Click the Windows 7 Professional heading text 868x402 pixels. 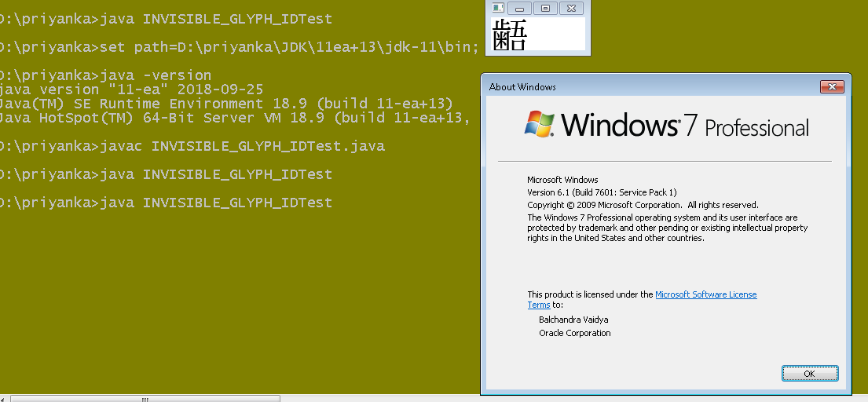point(685,126)
